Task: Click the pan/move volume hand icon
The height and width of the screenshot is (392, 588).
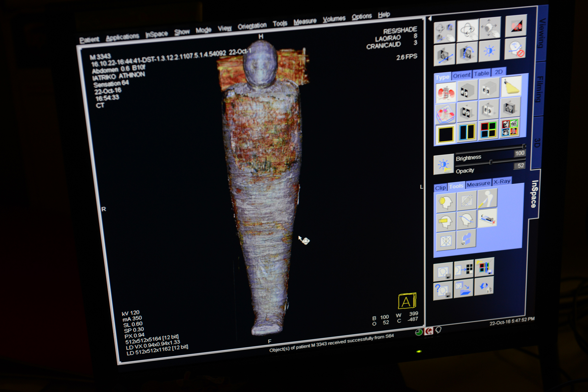Action: tap(490, 28)
